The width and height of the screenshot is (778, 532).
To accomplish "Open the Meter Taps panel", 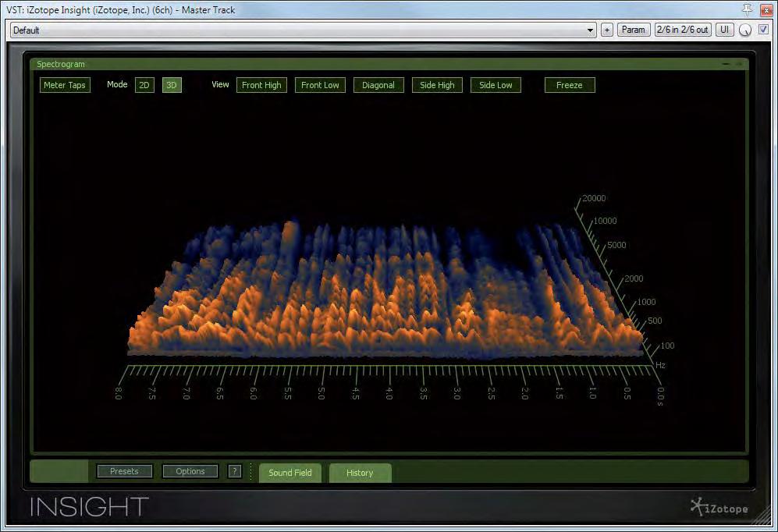I will click(x=65, y=85).
